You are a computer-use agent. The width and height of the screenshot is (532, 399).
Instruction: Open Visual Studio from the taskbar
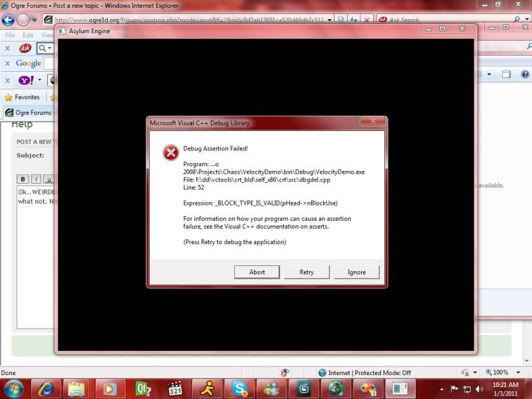click(x=368, y=389)
